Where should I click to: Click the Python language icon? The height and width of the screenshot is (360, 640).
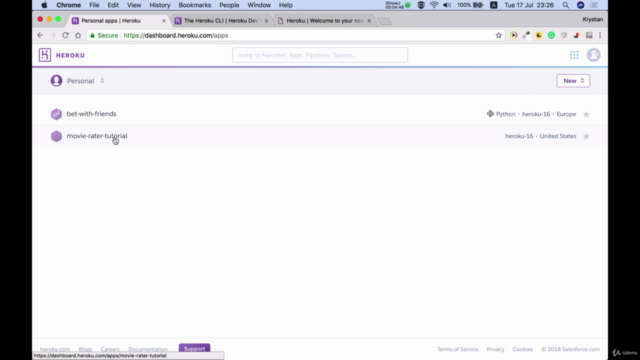pyautogui.click(x=490, y=114)
